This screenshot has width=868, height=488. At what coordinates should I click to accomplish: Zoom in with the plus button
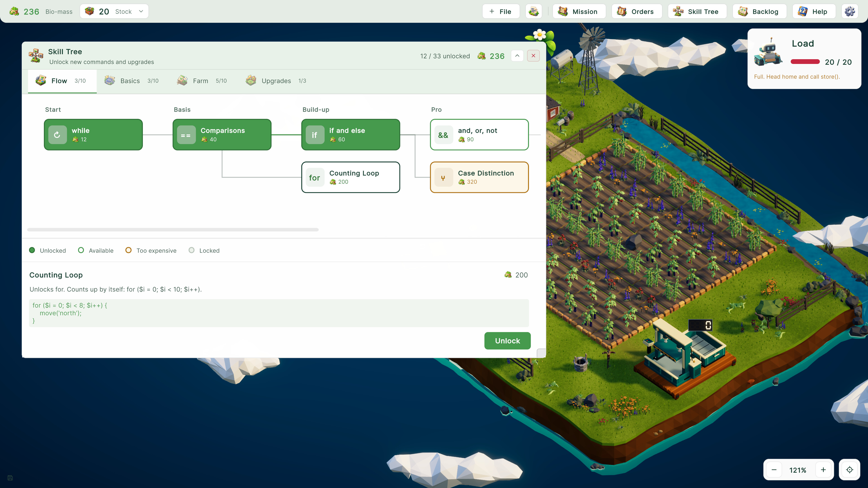(x=823, y=469)
